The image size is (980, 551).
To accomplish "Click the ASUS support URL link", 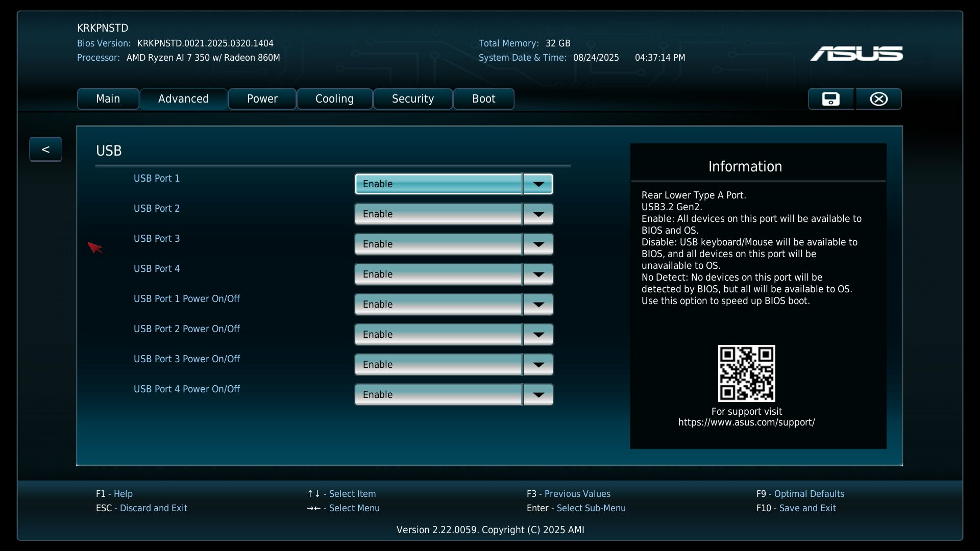I will 746,422.
